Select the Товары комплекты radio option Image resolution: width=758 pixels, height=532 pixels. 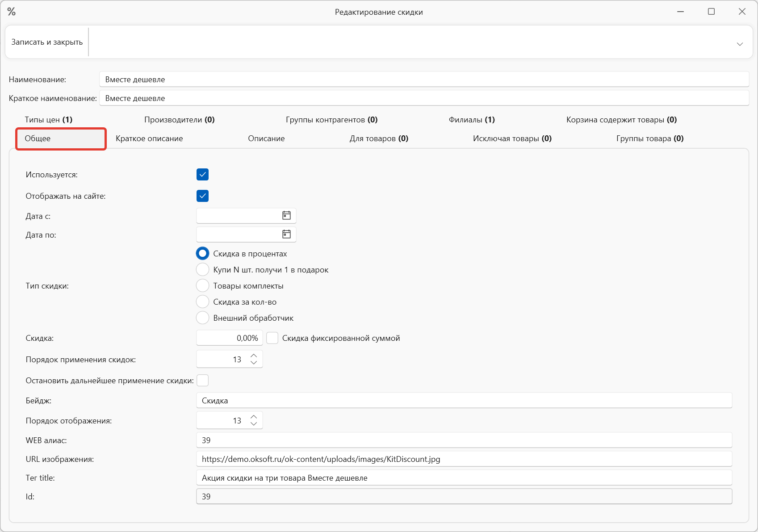click(202, 286)
